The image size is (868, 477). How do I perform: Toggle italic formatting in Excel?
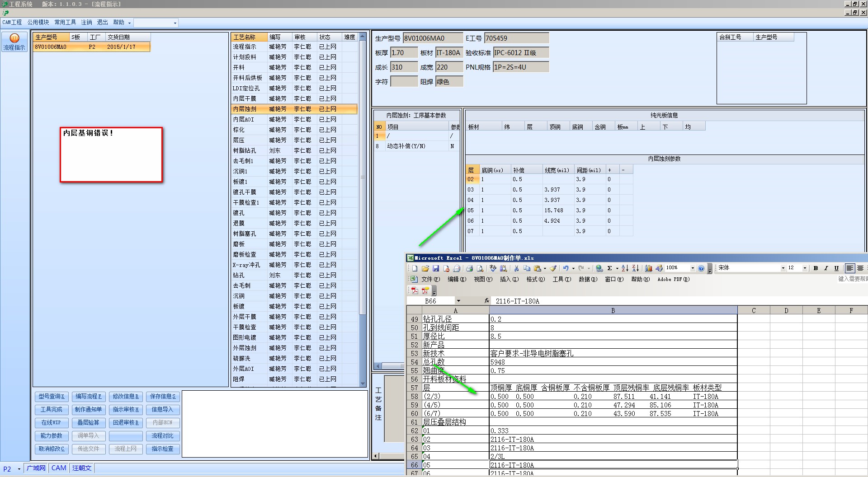826,268
